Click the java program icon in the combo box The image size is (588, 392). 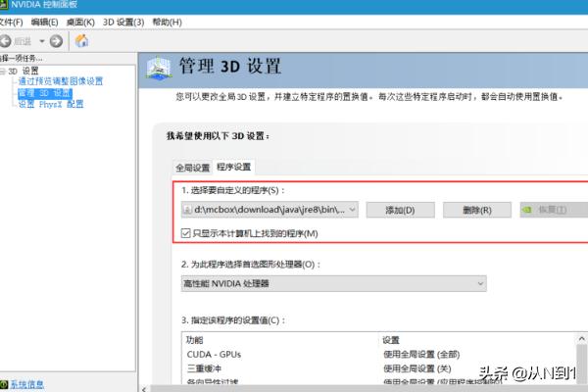pyautogui.click(x=187, y=210)
